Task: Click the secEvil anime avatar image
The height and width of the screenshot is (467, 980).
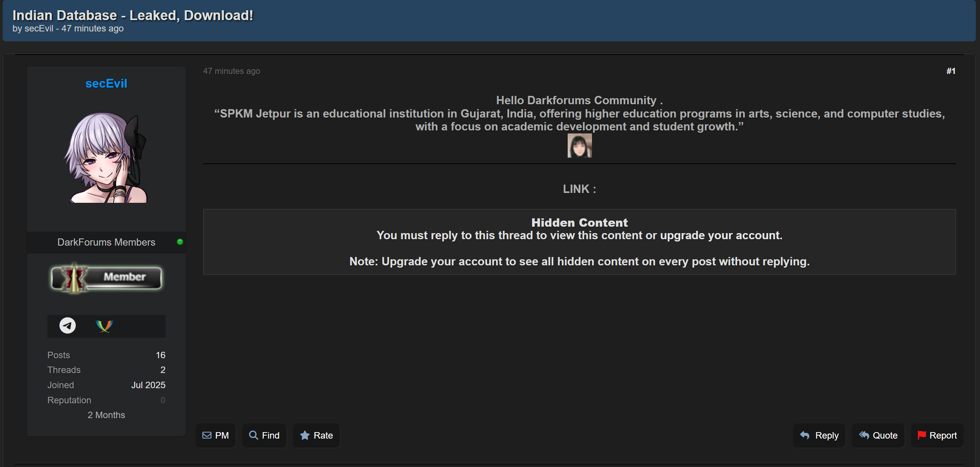Action: pyautogui.click(x=106, y=157)
